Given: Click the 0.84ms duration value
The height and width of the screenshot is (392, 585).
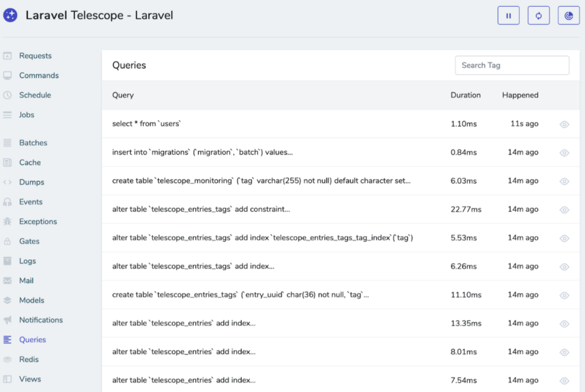Looking at the screenshot, I should coord(463,152).
